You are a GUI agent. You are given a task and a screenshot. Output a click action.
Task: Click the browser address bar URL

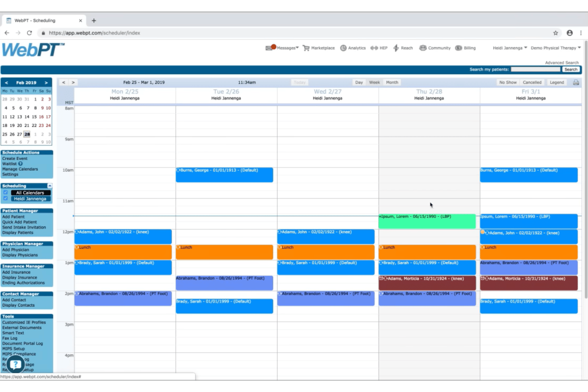pos(95,33)
